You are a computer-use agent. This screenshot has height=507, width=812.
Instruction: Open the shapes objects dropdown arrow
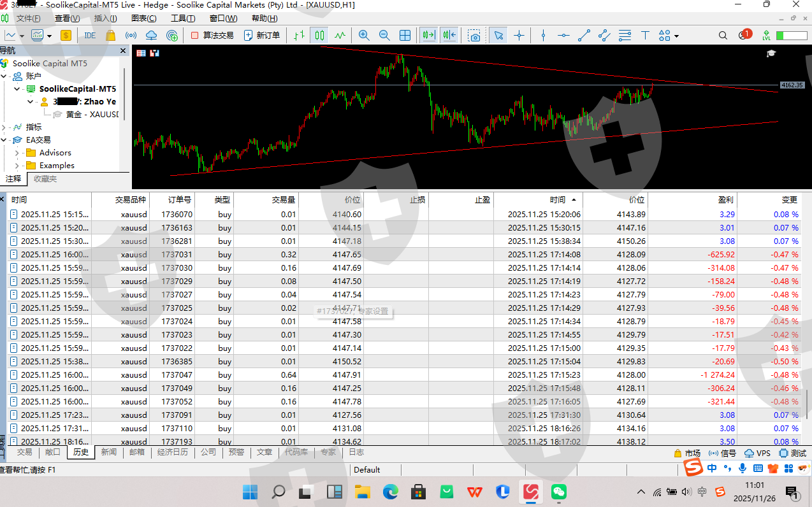(676, 36)
